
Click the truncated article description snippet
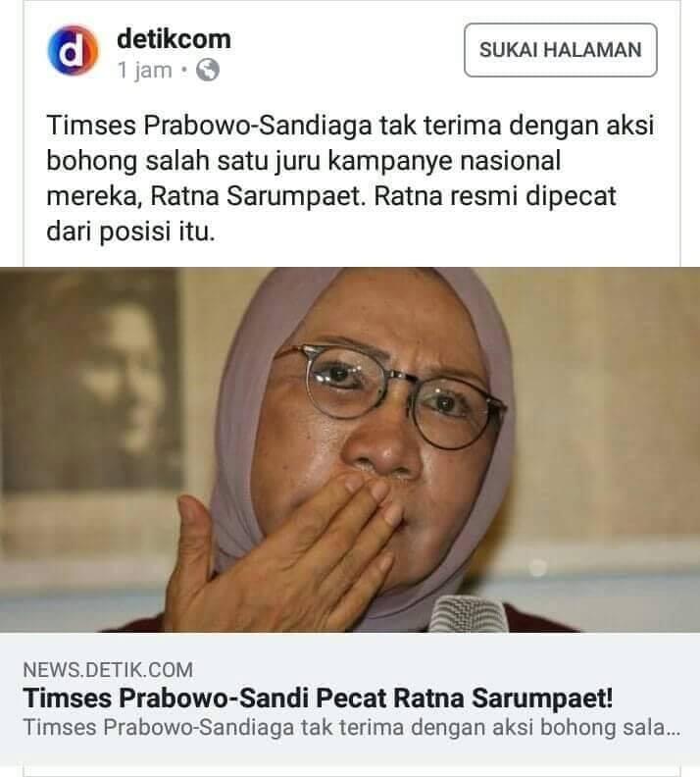(x=352, y=727)
